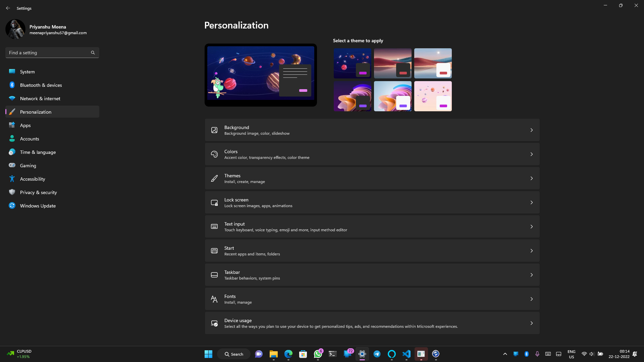Image resolution: width=644 pixels, height=362 pixels.
Task: Switch to the Accounts section
Action: (30, 138)
